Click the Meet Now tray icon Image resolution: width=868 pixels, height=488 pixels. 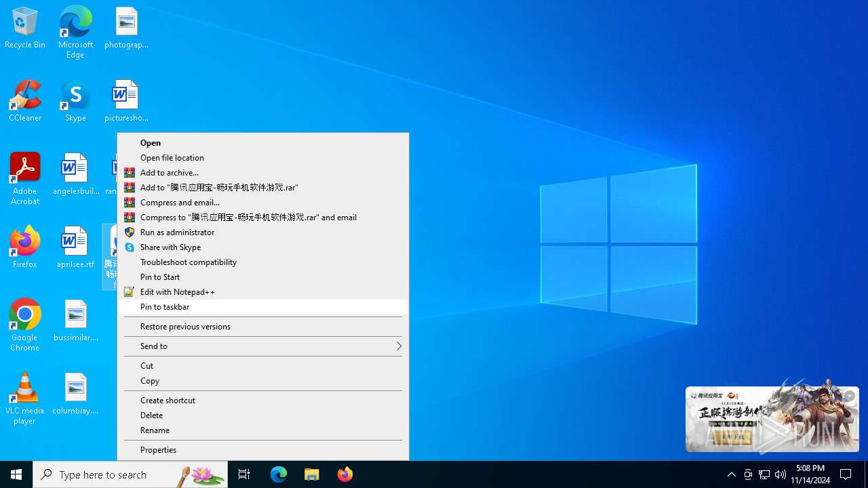[x=748, y=474]
